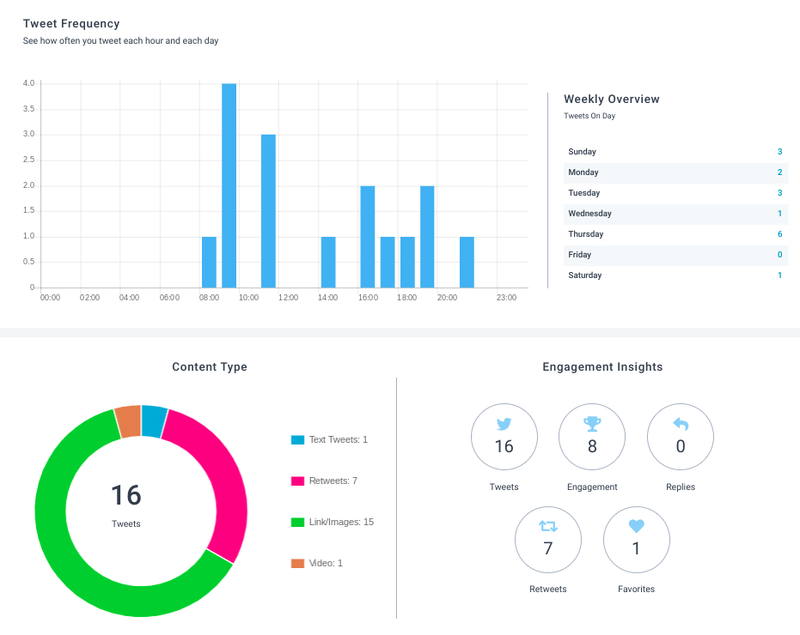The image size is (800, 635).
Task: Click the Sunday tweet count 3
Action: coord(780,151)
